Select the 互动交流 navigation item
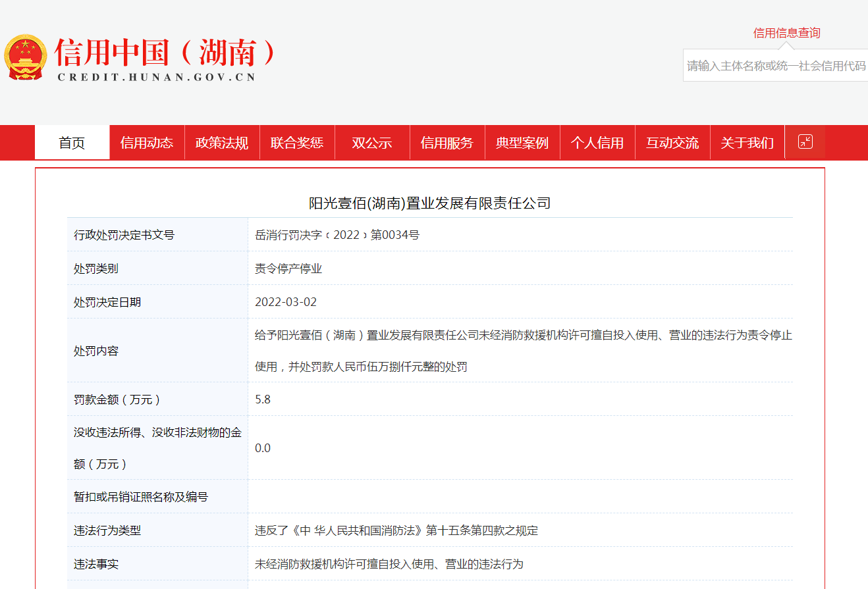The width and height of the screenshot is (868, 589). tap(672, 143)
